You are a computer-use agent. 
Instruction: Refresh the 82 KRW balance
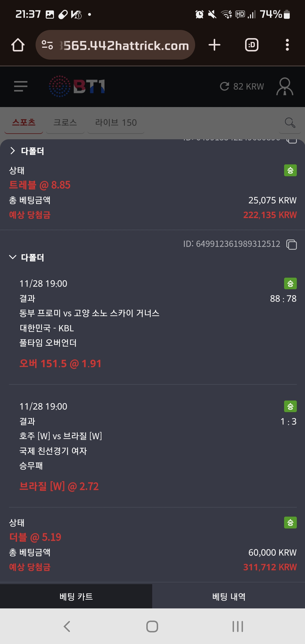point(225,86)
